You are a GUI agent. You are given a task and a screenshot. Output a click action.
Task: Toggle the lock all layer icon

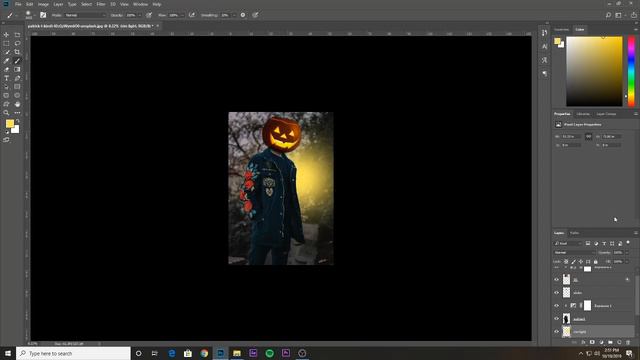[x=596, y=261]
